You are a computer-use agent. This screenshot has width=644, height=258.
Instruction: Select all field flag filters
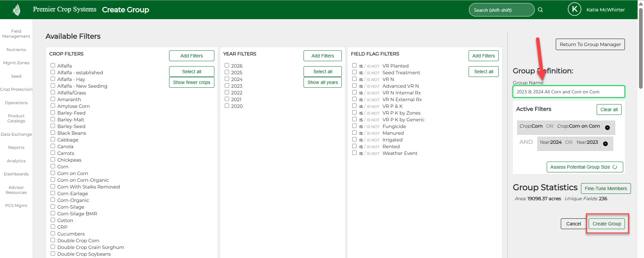click(x=483, y=72)
